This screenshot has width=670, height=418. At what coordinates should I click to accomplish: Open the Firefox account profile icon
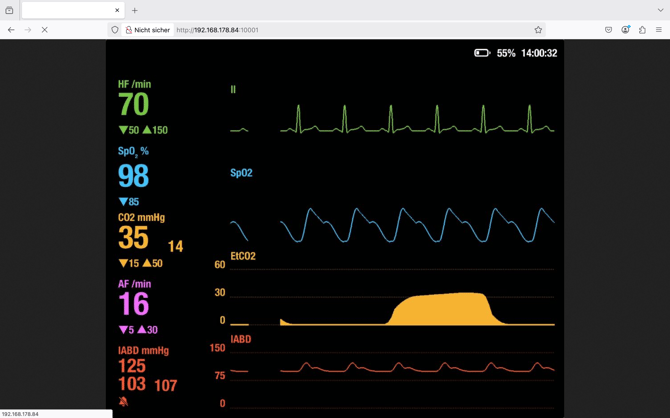(625, 30)
